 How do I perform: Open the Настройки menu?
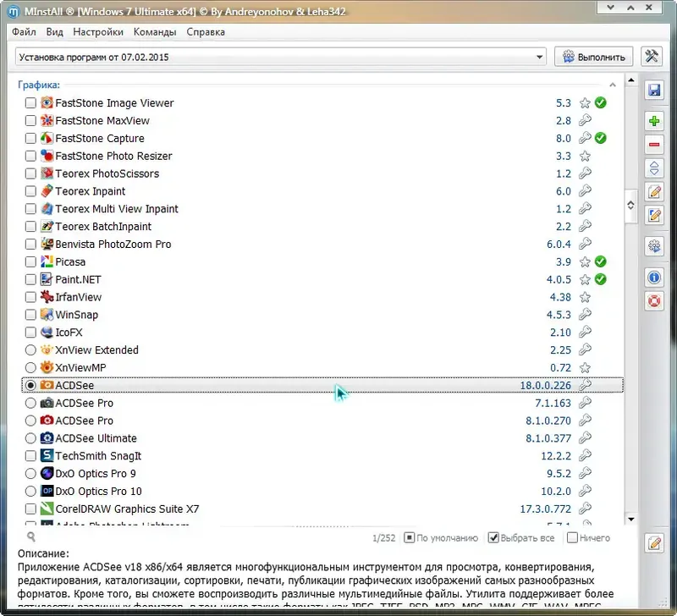click(98, 32)
